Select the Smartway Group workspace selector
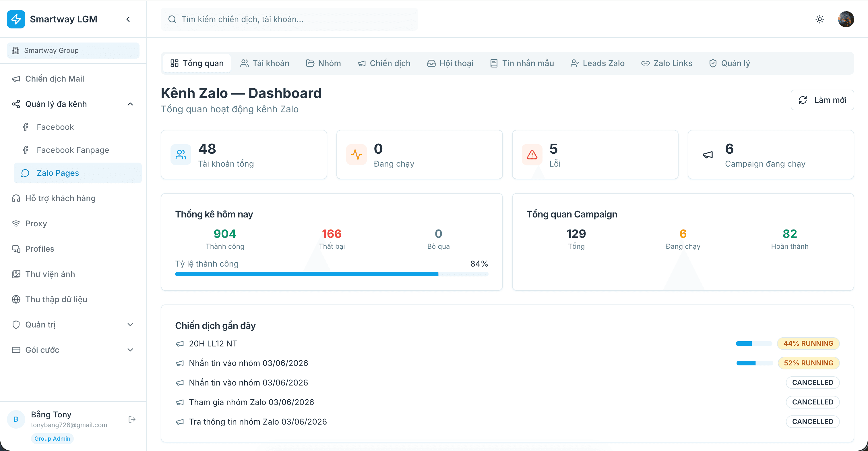This screenshot has height=451, width=868. click(x=73, y=50)
